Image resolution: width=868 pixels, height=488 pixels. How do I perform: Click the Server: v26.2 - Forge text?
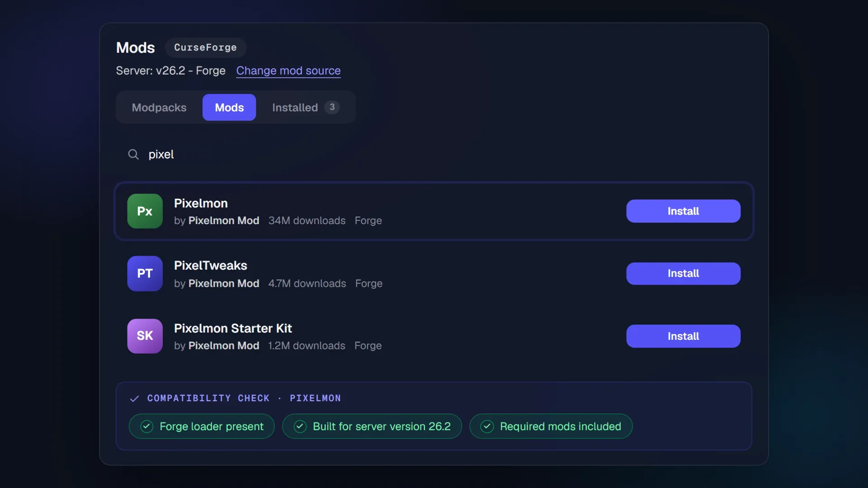170,70
